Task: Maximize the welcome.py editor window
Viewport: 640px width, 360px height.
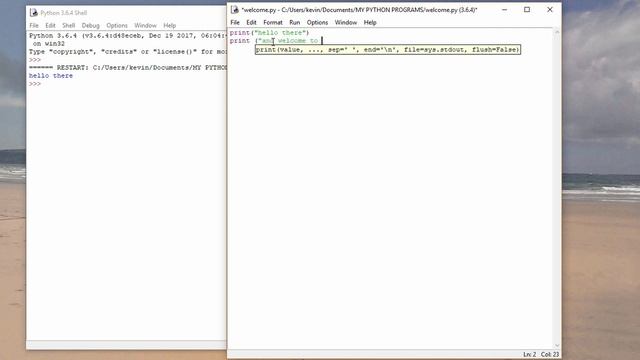Action: 527,9
